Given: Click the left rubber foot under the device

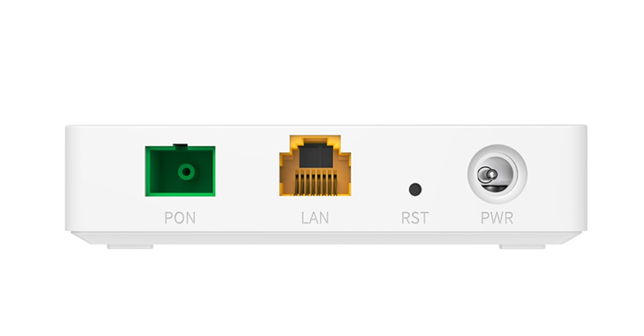Looking at the screenshot, I should 130,246.
